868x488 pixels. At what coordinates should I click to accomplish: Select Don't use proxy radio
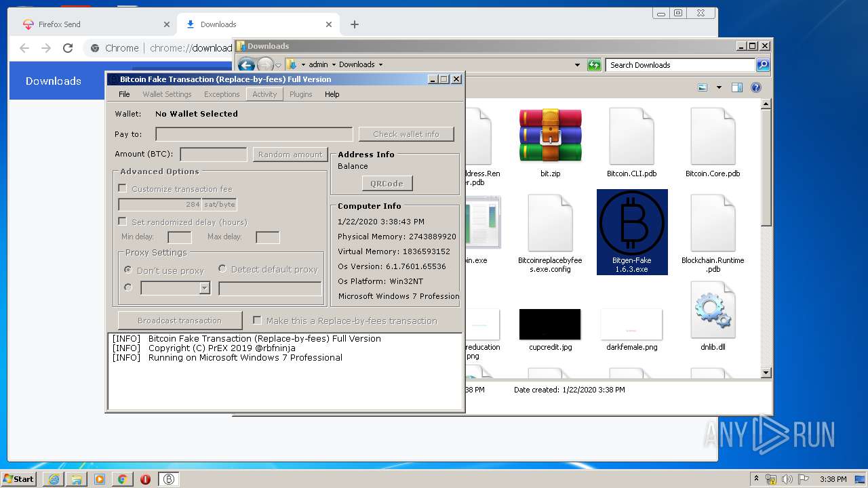point(127,270)
